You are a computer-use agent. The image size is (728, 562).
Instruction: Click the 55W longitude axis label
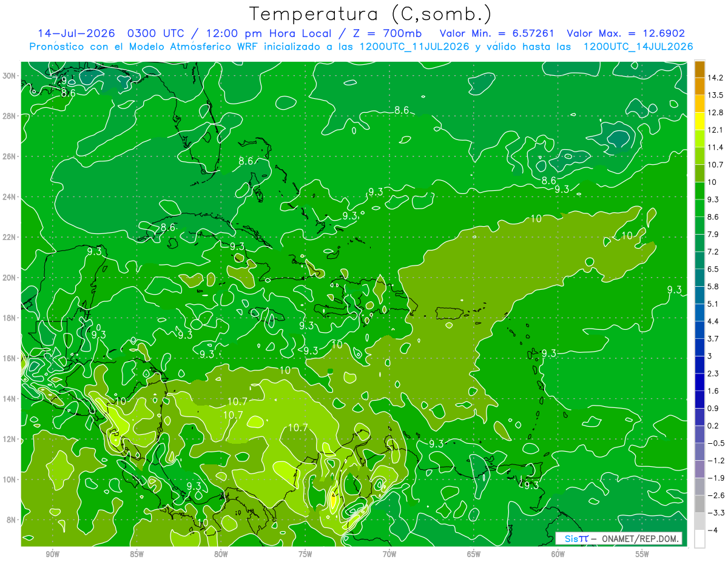click(642, 554)
